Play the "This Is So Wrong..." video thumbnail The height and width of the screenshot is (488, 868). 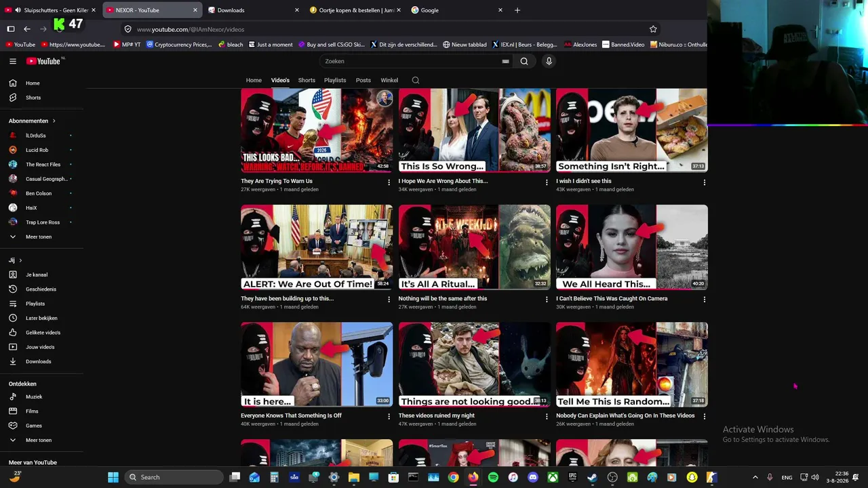pyautogui.click(x=475, y=130)
